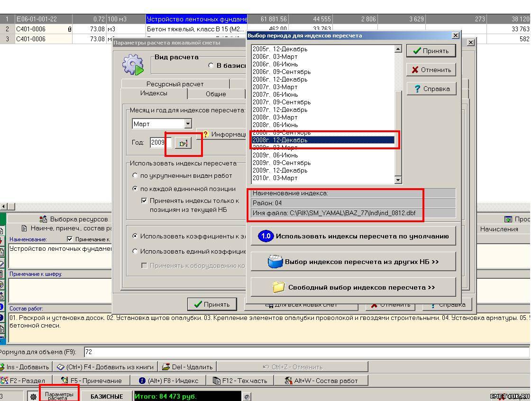Click Принять in period selection dialog
Screen dimensions: 532x401
pos(431,51)
